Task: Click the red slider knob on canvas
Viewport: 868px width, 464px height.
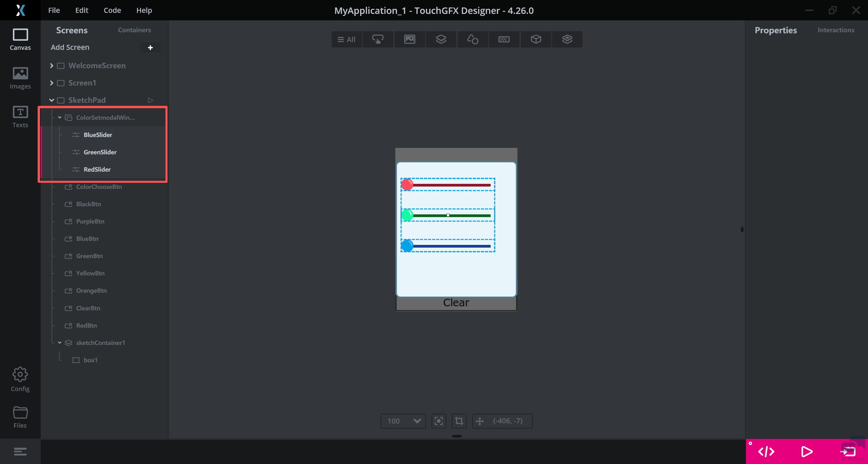Action: pos(407,185)
